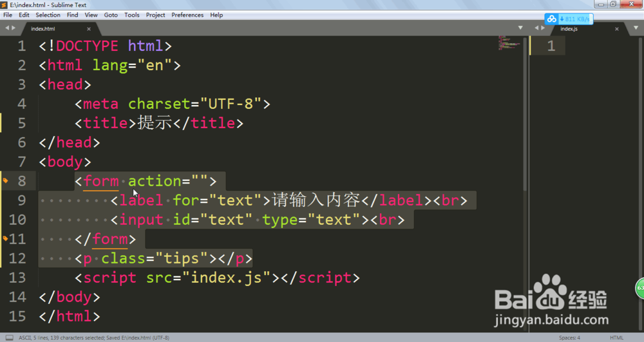644x342 pixels.
Task: Go to next tab in right pane
Action: pyautogui.click(x=543, y=28)
